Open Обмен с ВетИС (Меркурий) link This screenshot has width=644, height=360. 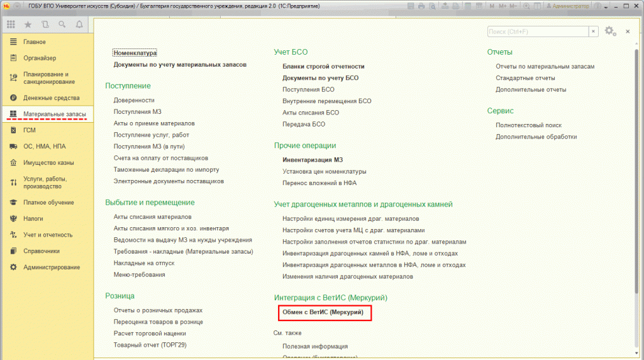[x=323, y=312]
